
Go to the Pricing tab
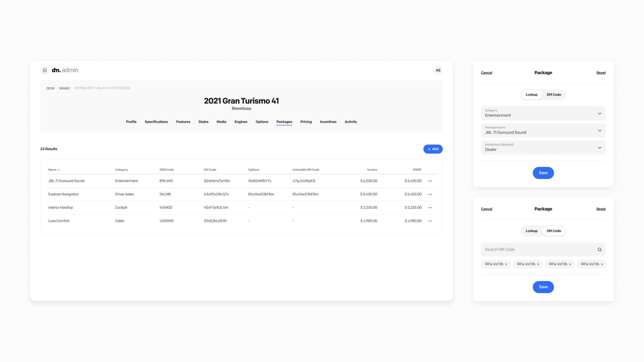(306, 122)
